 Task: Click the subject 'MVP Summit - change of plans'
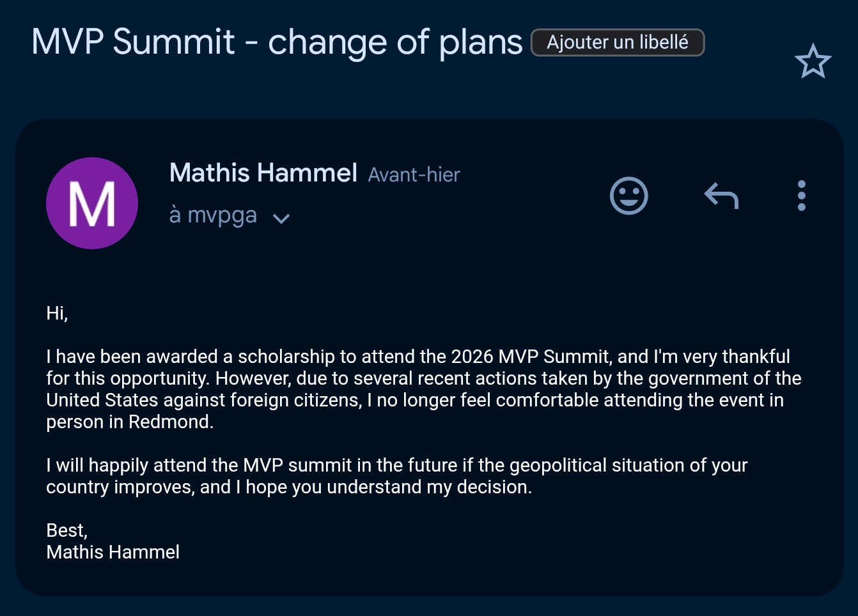pyautogui.click(x=277, y=42)
